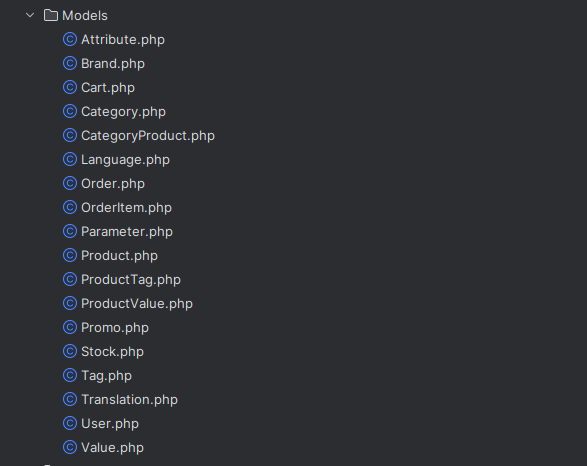Collapse the Models folder chevron
The image size is (587, 466).
tap(30, 15)
